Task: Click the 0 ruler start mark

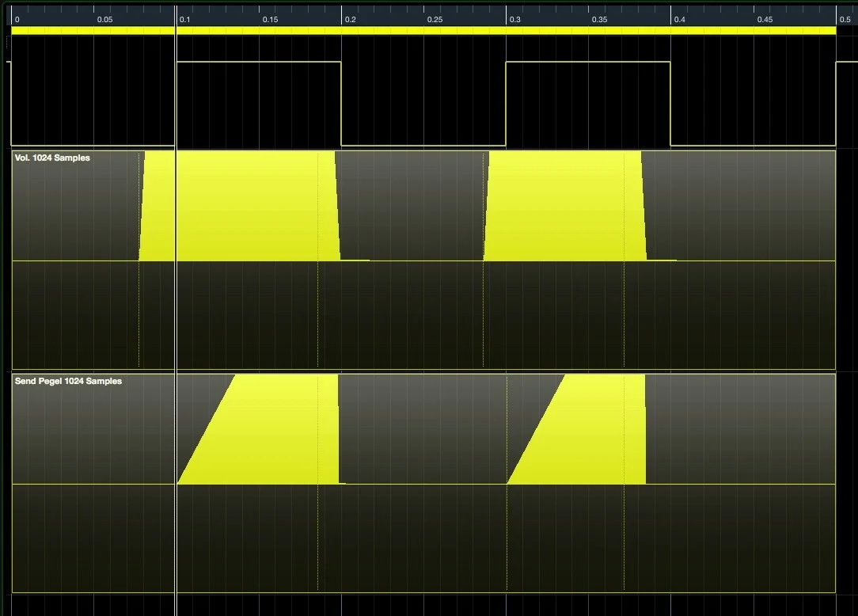Action: (x=17, y=19)
